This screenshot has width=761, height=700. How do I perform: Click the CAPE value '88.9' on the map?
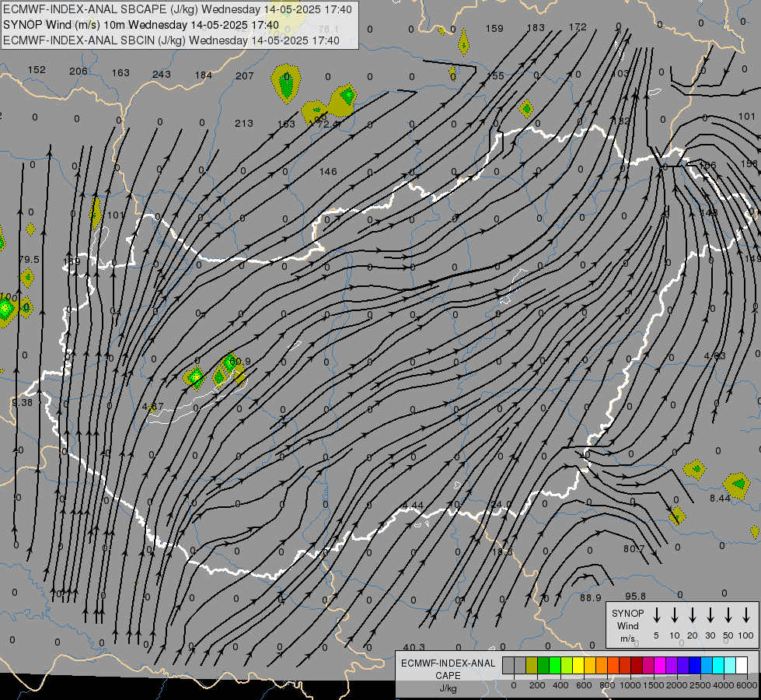point(591,598)
